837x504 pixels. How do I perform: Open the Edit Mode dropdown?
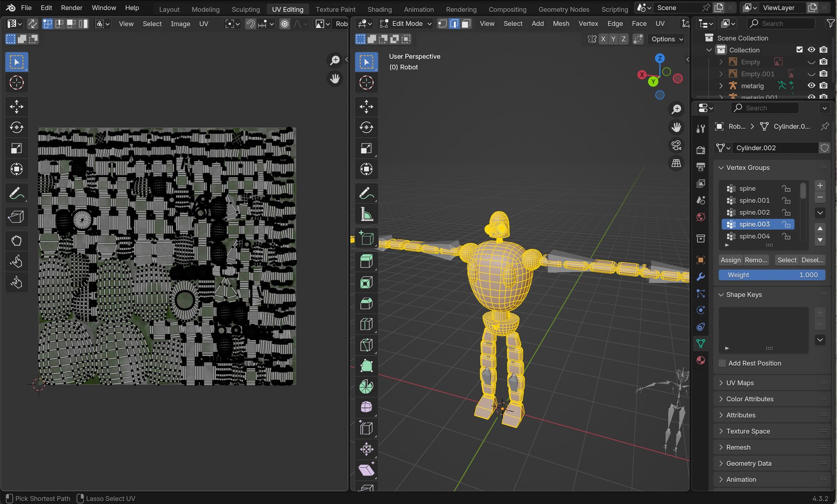(405, 24)
